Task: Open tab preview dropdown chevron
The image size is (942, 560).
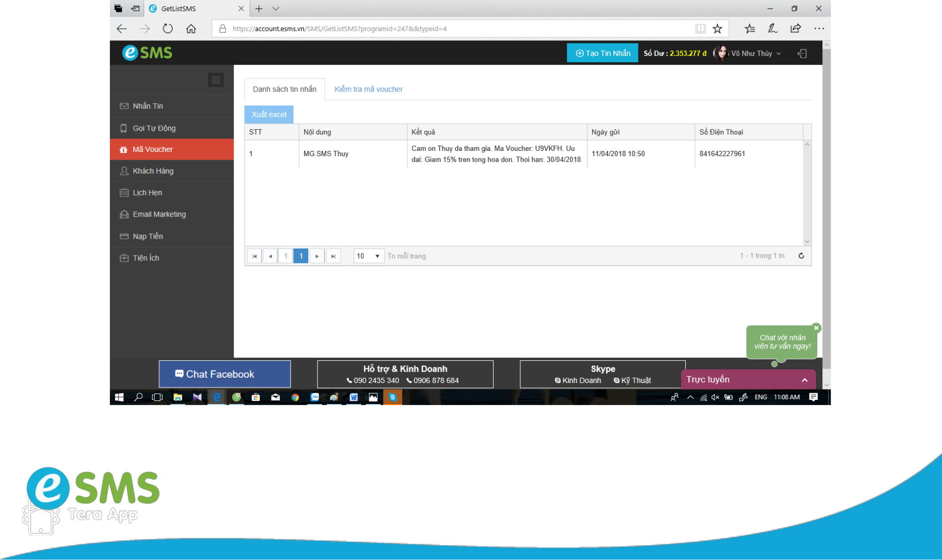Action: [x=276, y=9]
